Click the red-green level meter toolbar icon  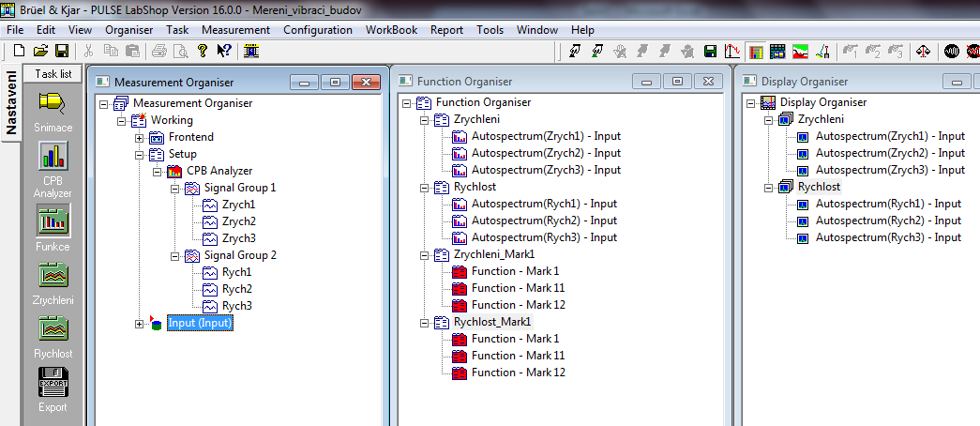pos(801,52)
